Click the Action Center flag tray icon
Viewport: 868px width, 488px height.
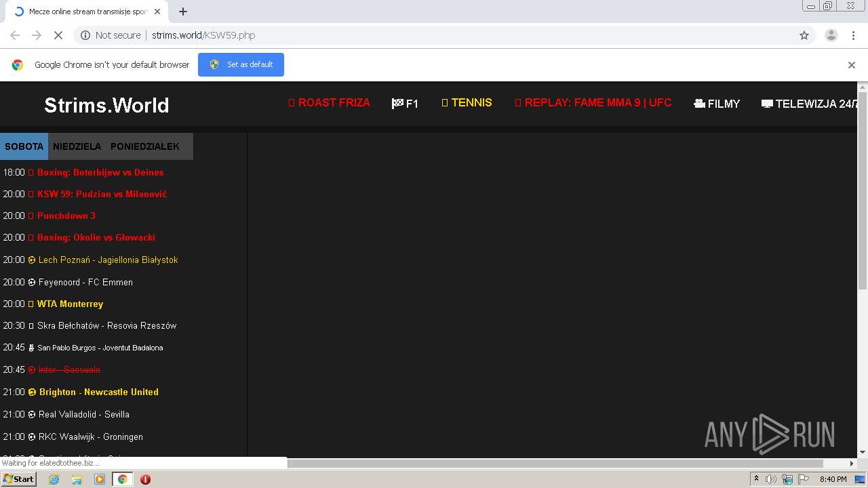point(804,479)
